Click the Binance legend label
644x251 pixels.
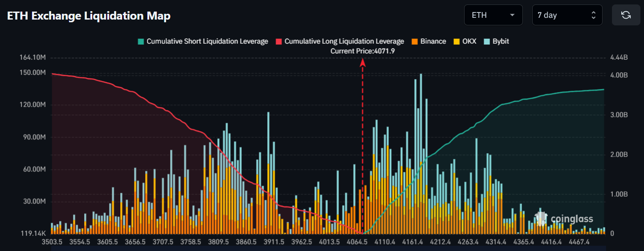tap(433, 41)
